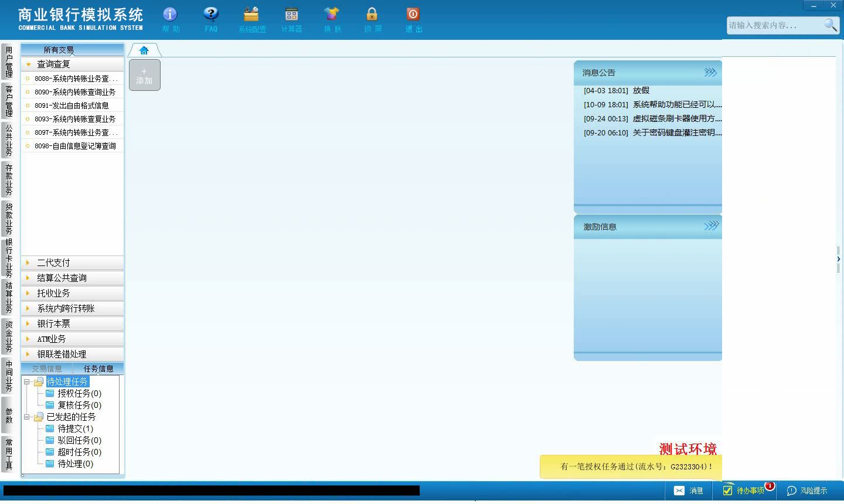The height and width of the screenshot is (504, 844).
Task: Expand the 结算公共查询 section
Action: [x=73, y=278]
